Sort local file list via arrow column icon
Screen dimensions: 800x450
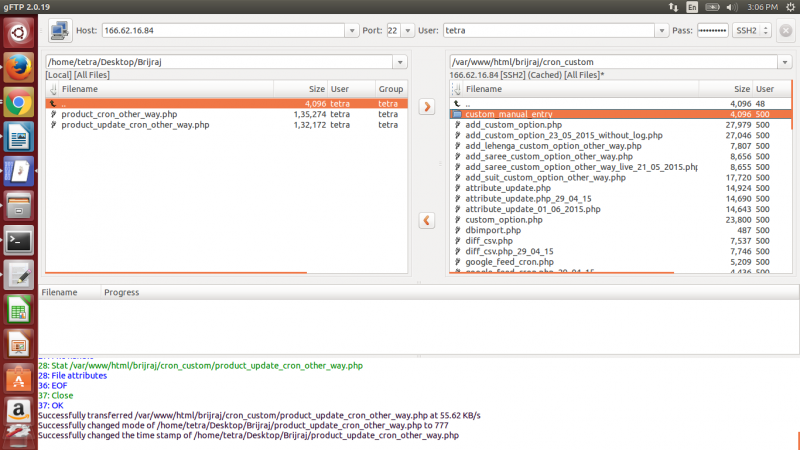(x=53, y=89)
